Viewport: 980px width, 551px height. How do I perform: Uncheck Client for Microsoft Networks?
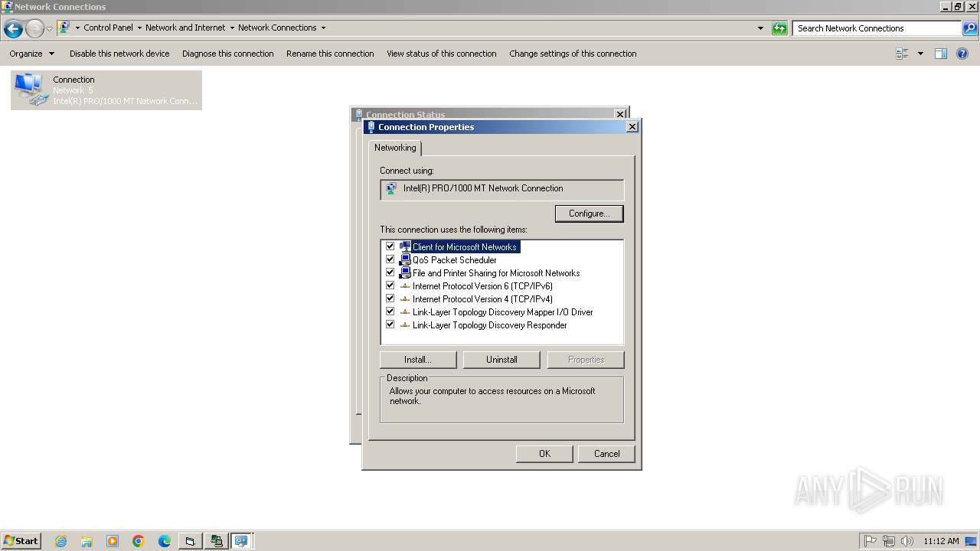390,246
